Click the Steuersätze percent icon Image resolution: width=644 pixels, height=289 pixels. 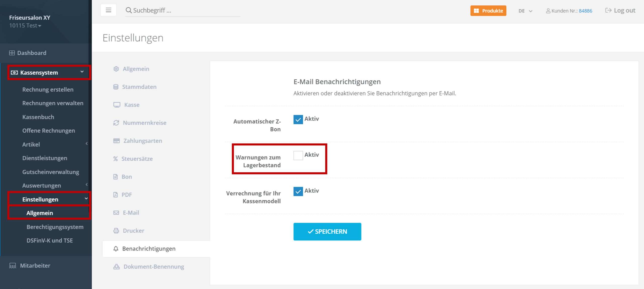[115, 159]
